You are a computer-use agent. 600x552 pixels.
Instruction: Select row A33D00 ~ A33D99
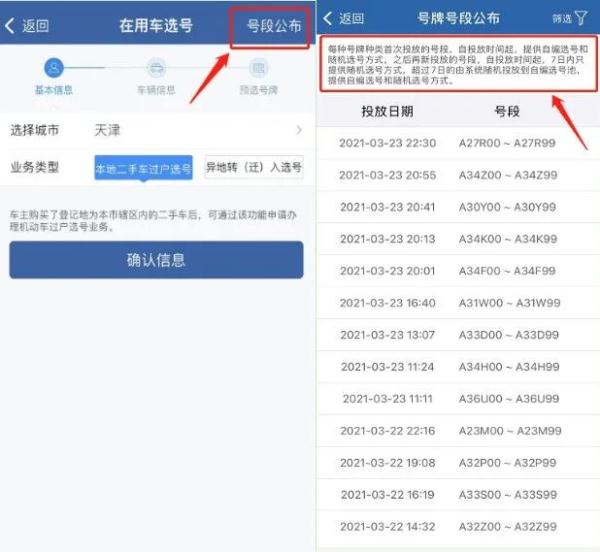(458, 335)
